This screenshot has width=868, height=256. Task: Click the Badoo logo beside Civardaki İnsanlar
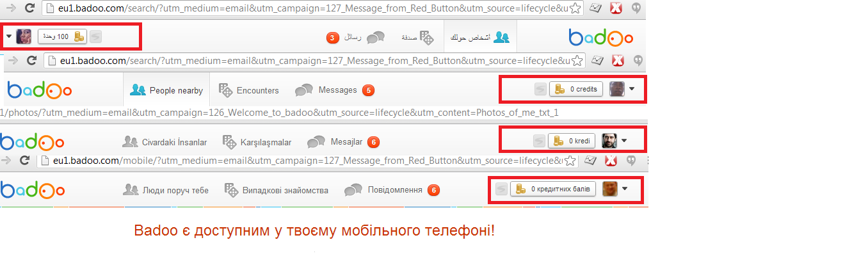point(31,141)
